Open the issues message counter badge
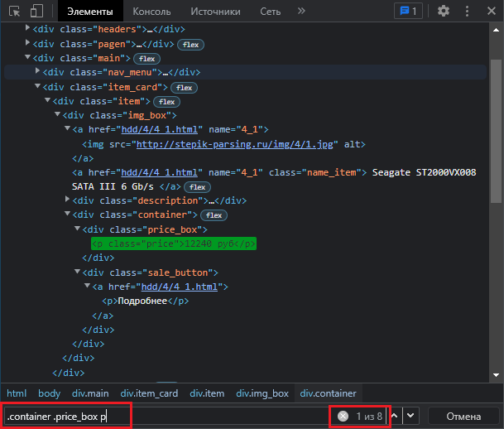 [x=408, y=11]
